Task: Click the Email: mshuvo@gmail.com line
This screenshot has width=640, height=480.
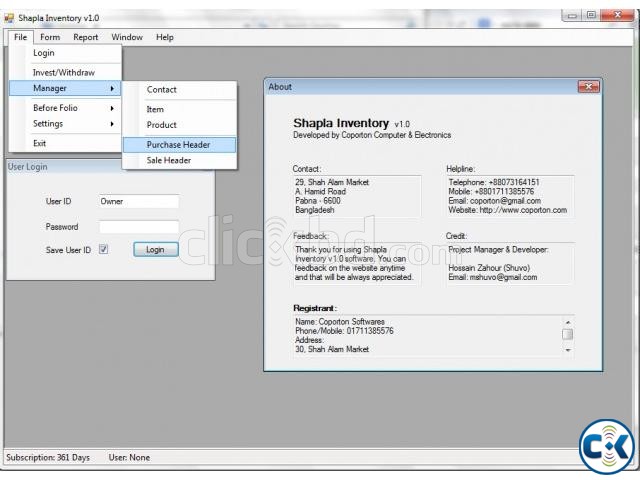Action: (x=493, y=277)
